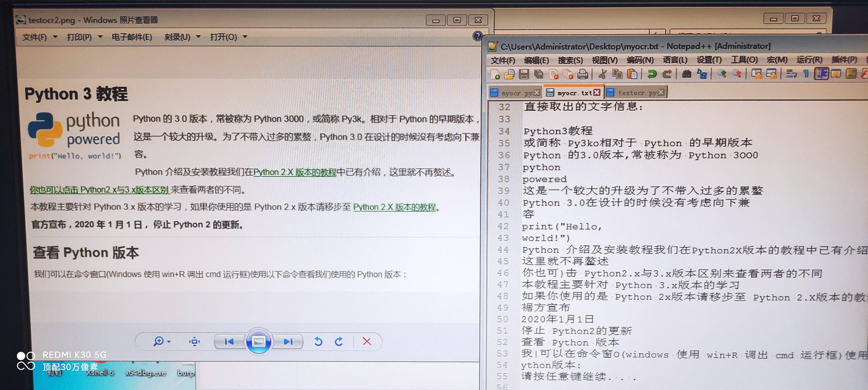Go to the next picture in Photo Viewer
The width and height of the screenshot is (868, 390).
(288, 342)
